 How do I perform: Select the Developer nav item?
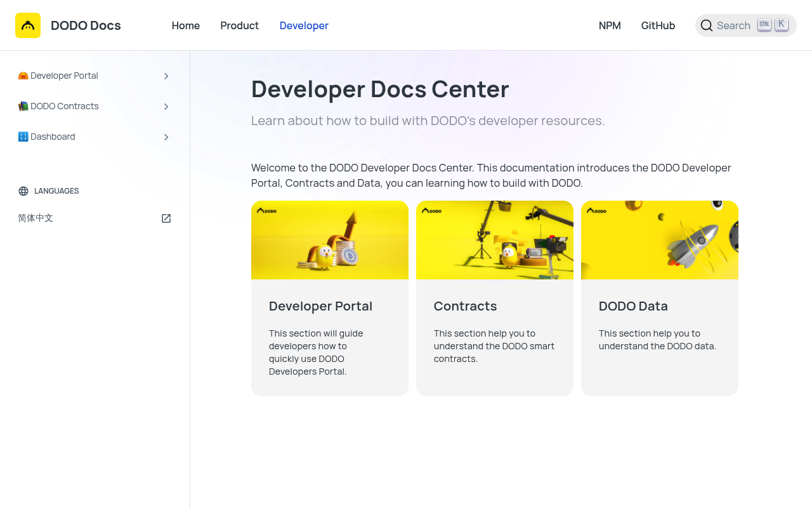(x=304, y=25)
